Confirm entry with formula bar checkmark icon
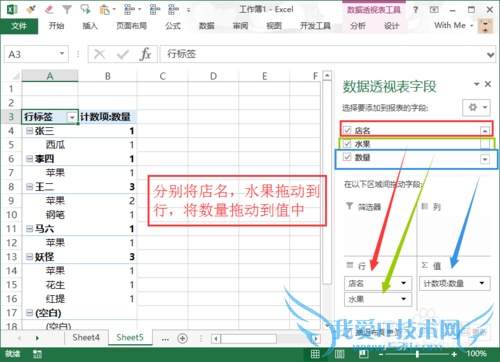 coord(123,54)
